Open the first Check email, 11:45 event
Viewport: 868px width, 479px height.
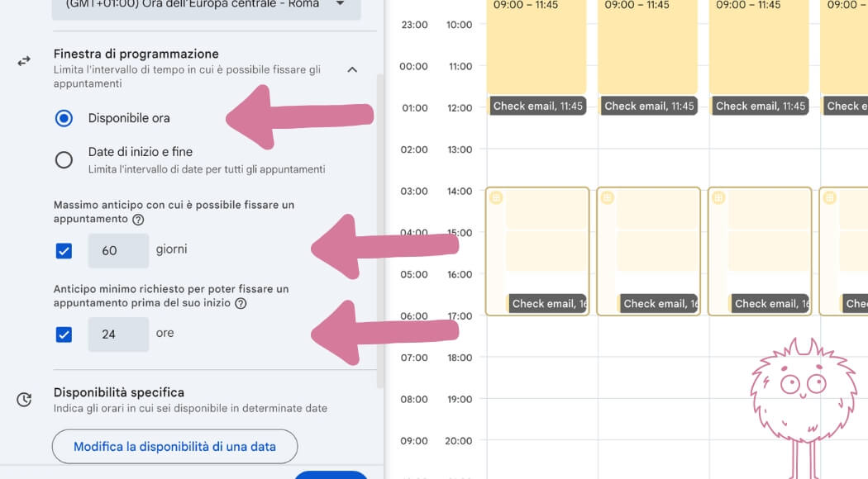[x=537, y=106]
